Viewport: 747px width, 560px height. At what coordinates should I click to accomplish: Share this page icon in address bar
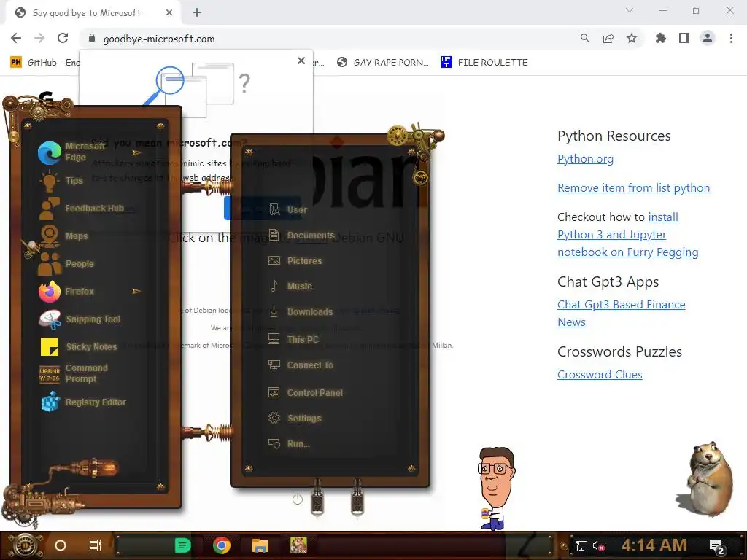(x=608, y=38)
